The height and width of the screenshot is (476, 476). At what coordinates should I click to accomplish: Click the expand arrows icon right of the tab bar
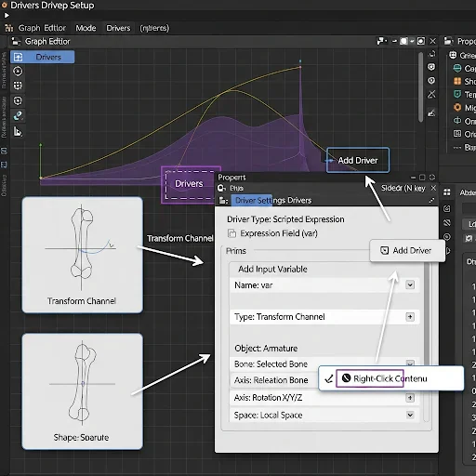point(431,201)
